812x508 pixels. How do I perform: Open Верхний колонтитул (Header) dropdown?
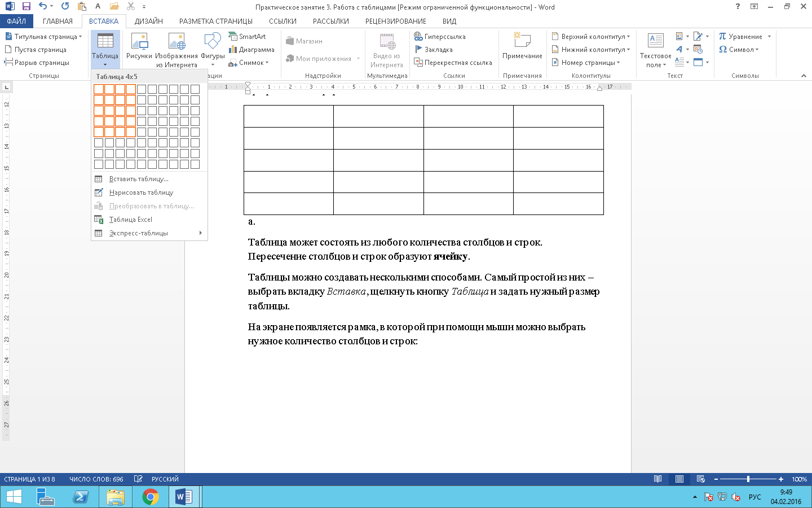591,36
